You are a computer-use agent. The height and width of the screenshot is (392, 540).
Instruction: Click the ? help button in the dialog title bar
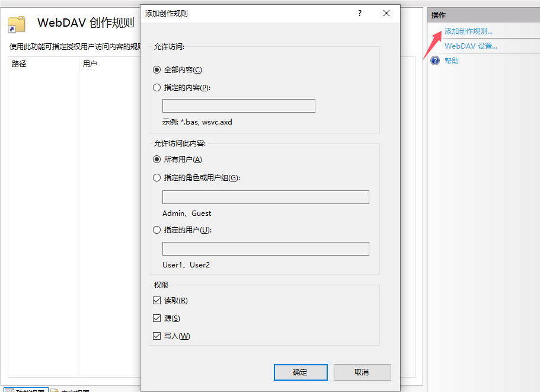tap(360, 14)
